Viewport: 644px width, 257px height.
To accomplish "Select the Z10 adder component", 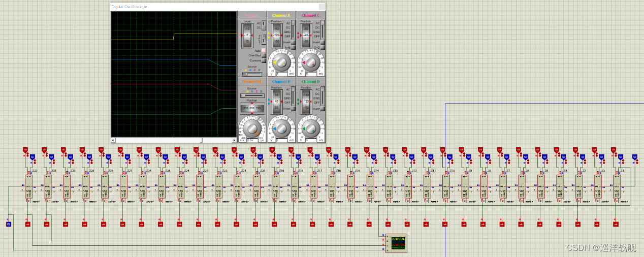I will [x=446, y=186].
